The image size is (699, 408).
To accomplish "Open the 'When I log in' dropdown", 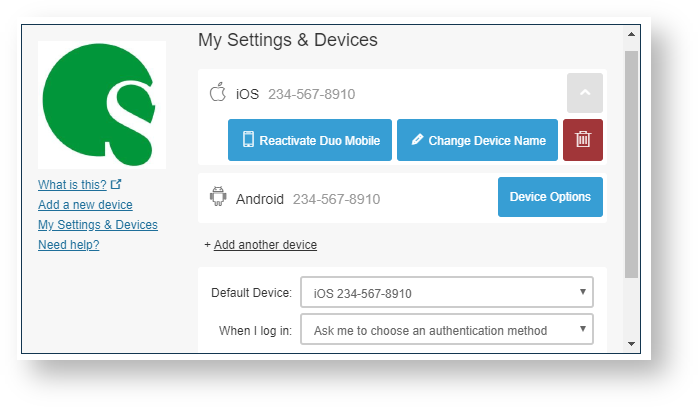I will pos(447,330).
